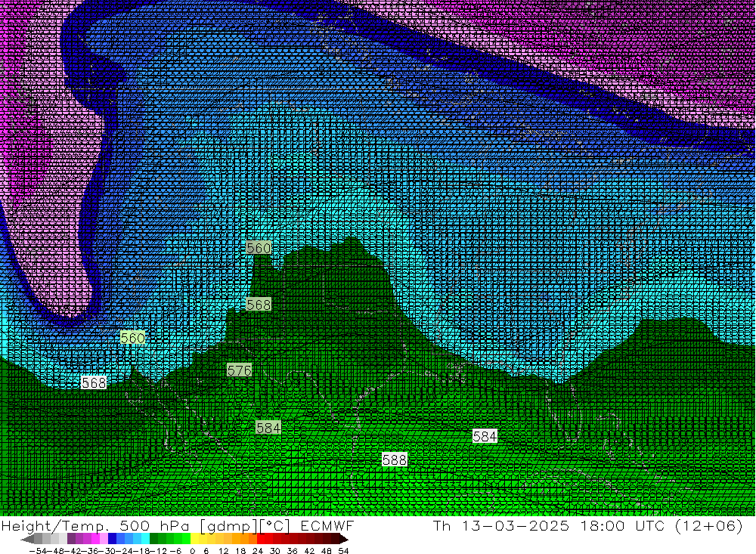The width and height of the screenshot is (756, 554).
Task: Click the -54 value on the temperature scale
Action: click(x=38, y=551)
